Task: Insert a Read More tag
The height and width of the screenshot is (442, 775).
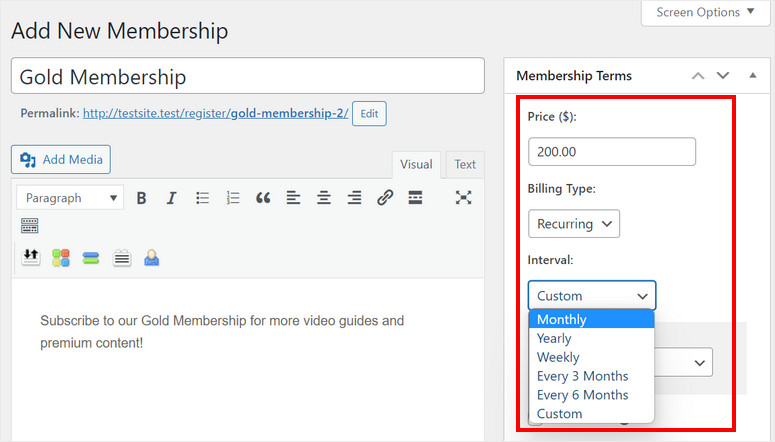Action: (415, 198)
